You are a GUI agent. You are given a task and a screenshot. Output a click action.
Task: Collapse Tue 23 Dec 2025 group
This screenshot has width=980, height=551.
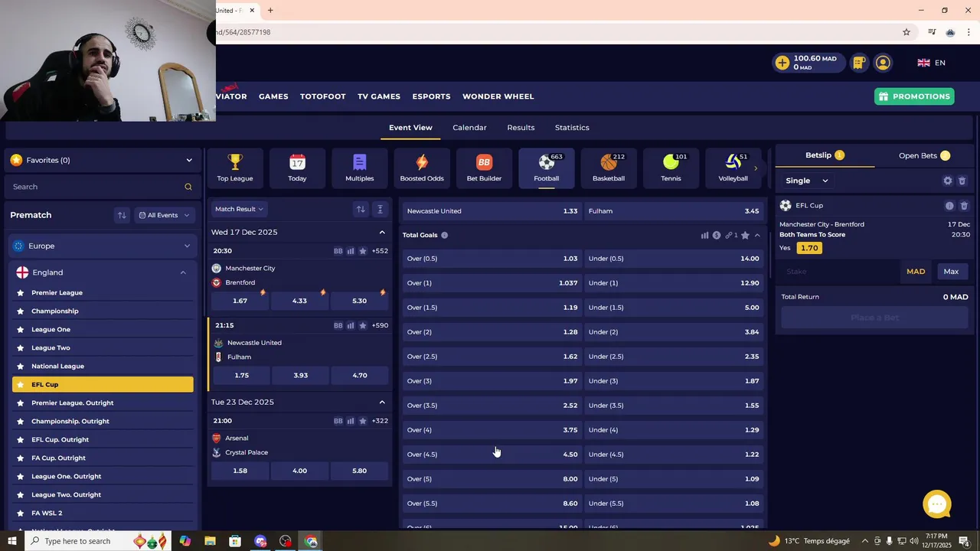(382, 402)
